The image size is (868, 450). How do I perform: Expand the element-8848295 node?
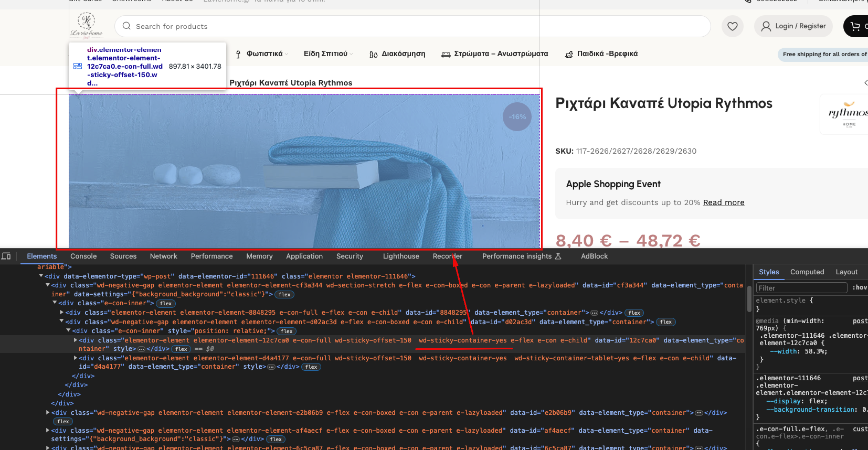[62, 312]
